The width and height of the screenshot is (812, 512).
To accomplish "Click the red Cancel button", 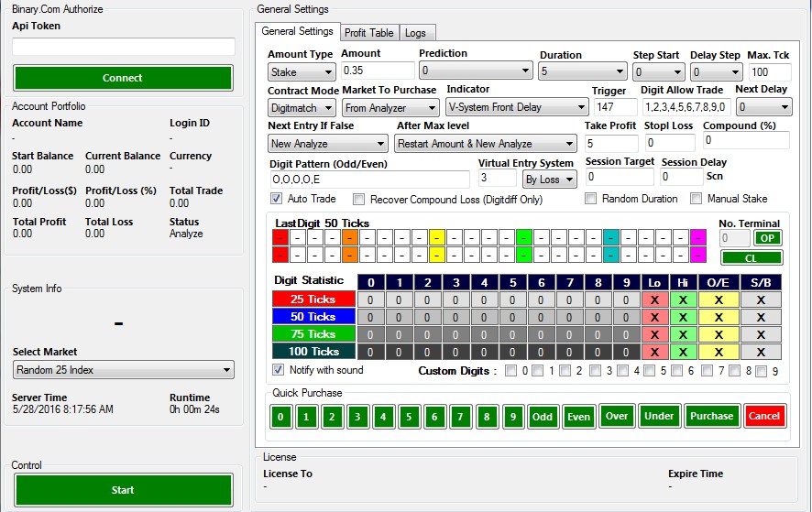I will pyautogui.click(x=764, y=416).
